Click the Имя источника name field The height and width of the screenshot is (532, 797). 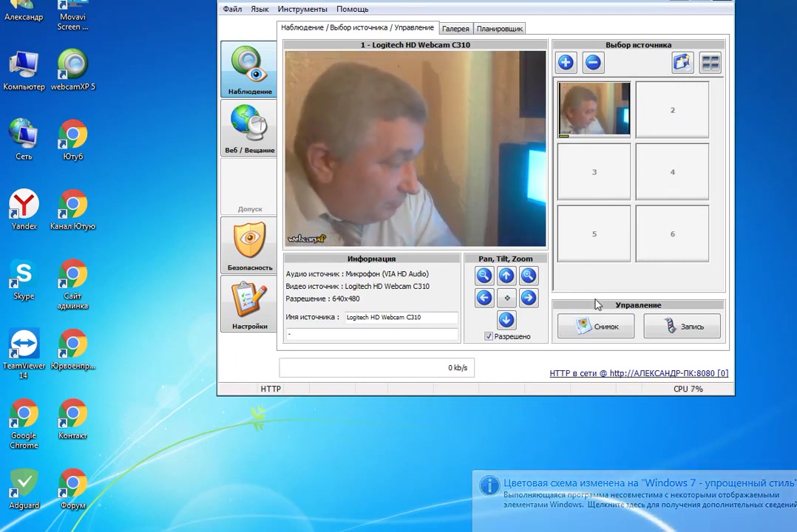[x=401, y=317]
